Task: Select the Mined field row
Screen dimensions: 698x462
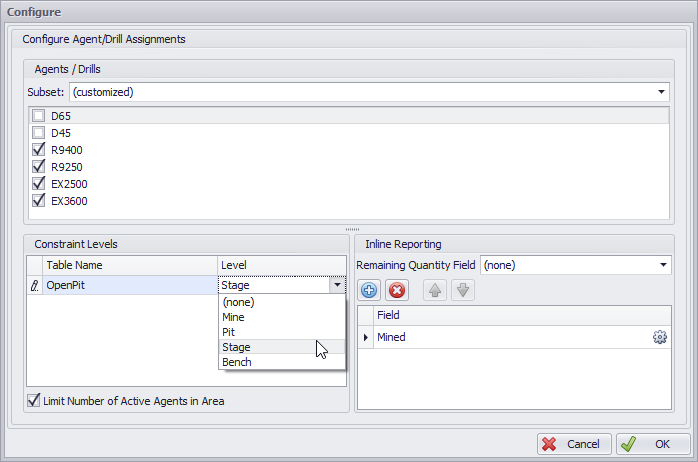Action: 514,337
